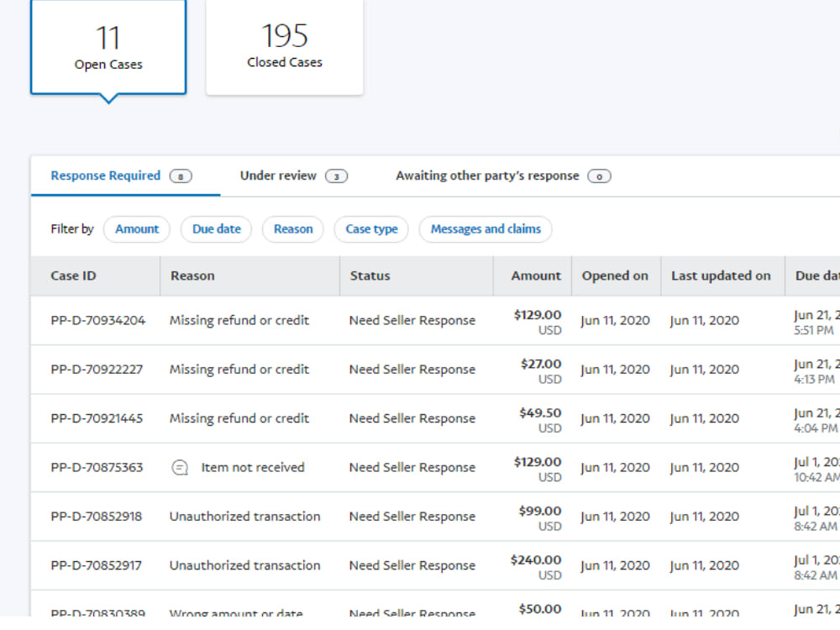
Task: Click the badge beside Awaiting other party's response
Action: [599, 176]
